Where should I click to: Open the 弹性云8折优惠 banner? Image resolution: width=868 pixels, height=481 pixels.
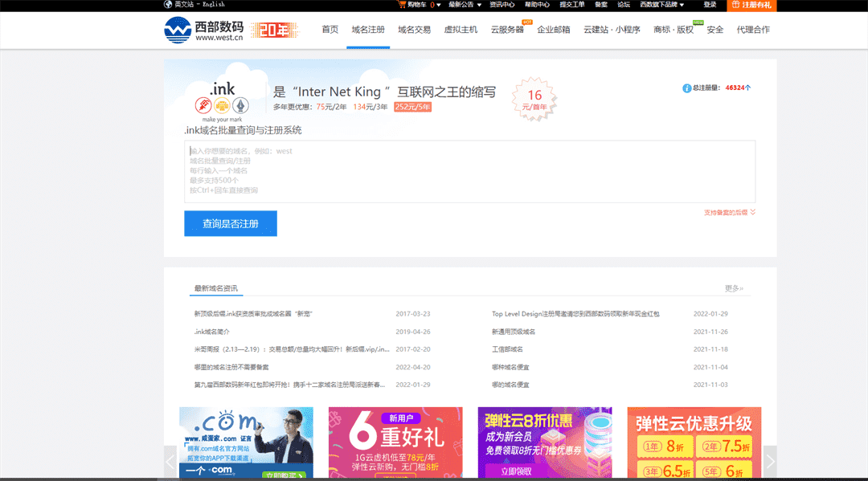tap(545, 442)
